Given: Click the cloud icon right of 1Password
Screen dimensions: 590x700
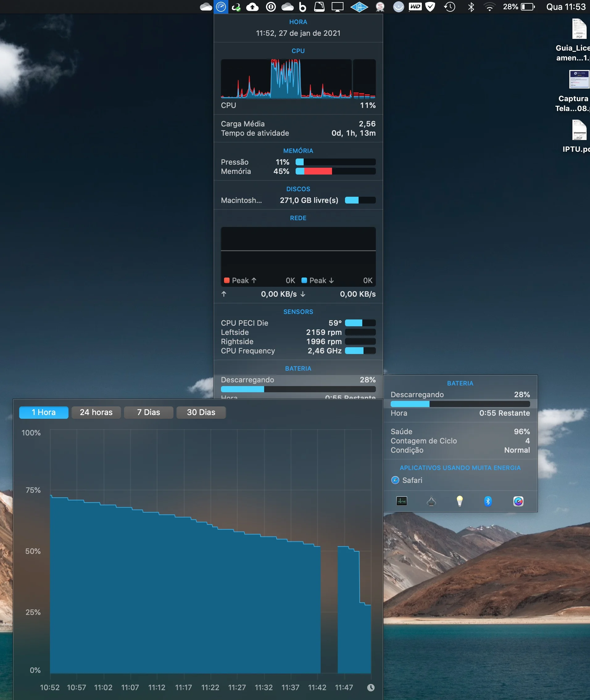Looking at the screenshot, I should click(x=287, y=7).
